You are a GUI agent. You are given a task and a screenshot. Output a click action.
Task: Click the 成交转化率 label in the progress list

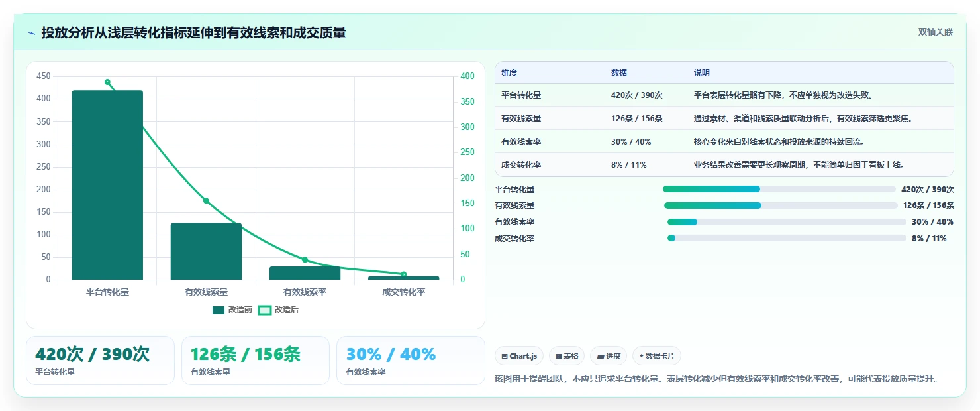[514, 239]
